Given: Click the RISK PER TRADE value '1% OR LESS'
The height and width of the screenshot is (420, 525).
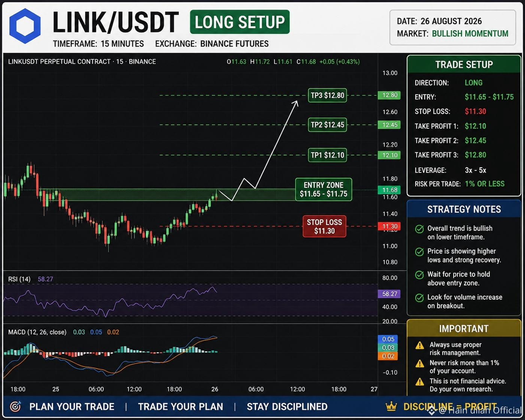Looking at the screenshot, I should pyautogui.click(x=485, y=184).
